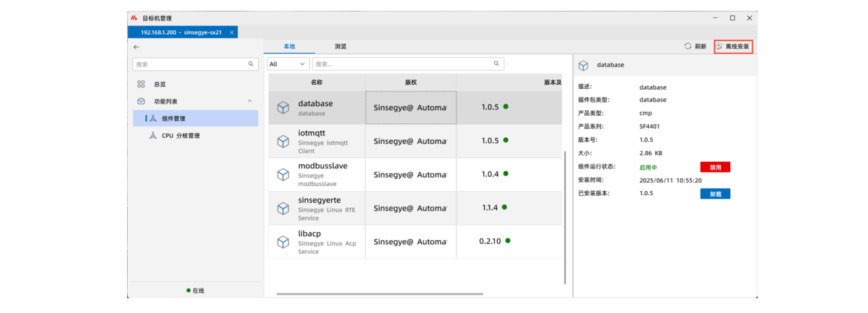Click the refresh (刷新) icon
This screenshot has height=313, width=868.
click(x=688, y=46)
